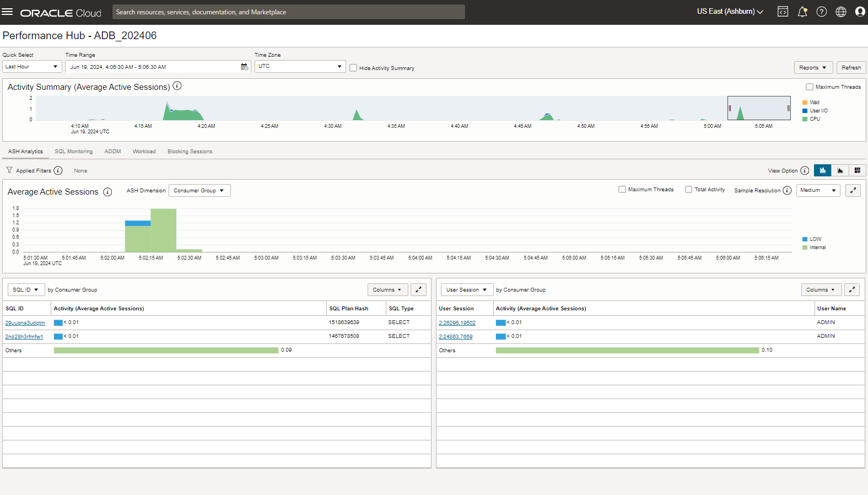Open user session 2:24863,7659 link
Image resolution: width=868 pixels, height=495 pixels.
pos(455,337)
